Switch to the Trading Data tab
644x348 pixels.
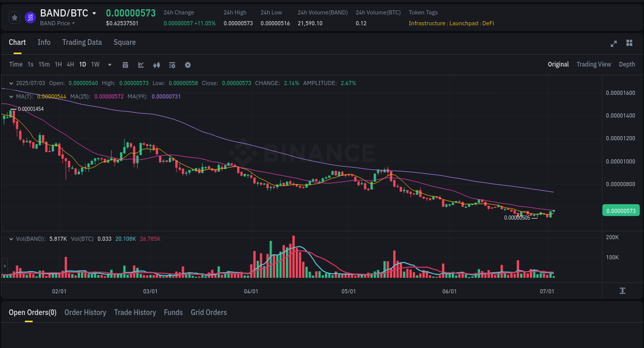pos(82,42)
